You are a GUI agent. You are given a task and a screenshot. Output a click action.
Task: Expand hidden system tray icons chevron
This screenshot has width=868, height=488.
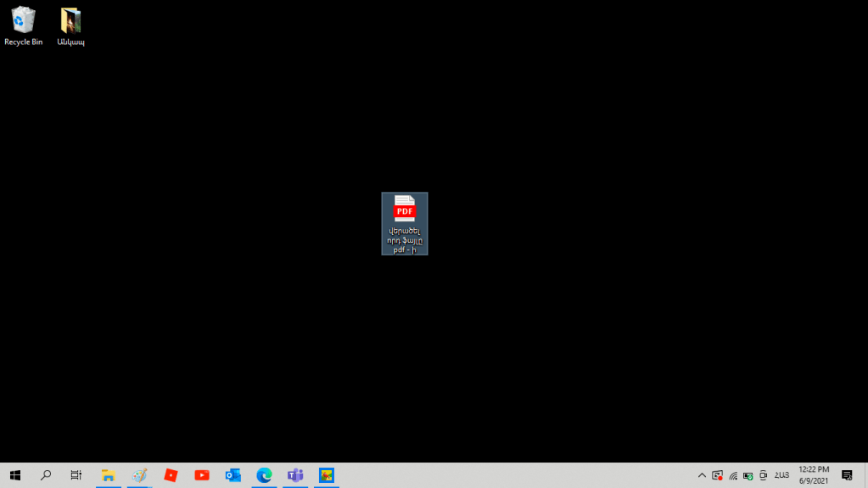pyautogui.click(x=702, y=475)
